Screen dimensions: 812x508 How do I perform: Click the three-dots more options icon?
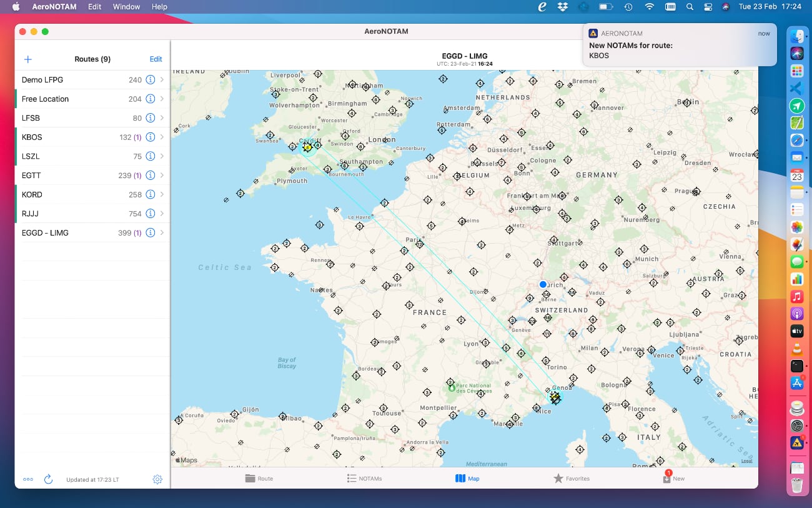pos(28,479)
